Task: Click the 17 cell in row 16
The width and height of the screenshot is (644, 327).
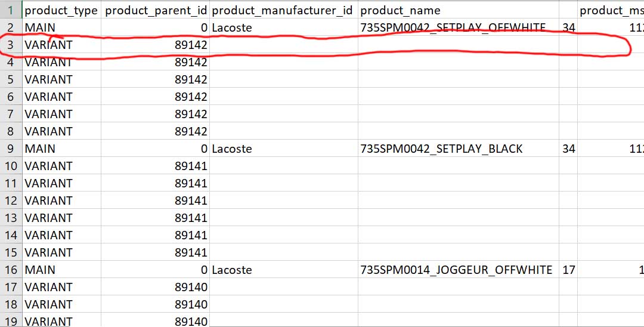Action: point(568,270)
